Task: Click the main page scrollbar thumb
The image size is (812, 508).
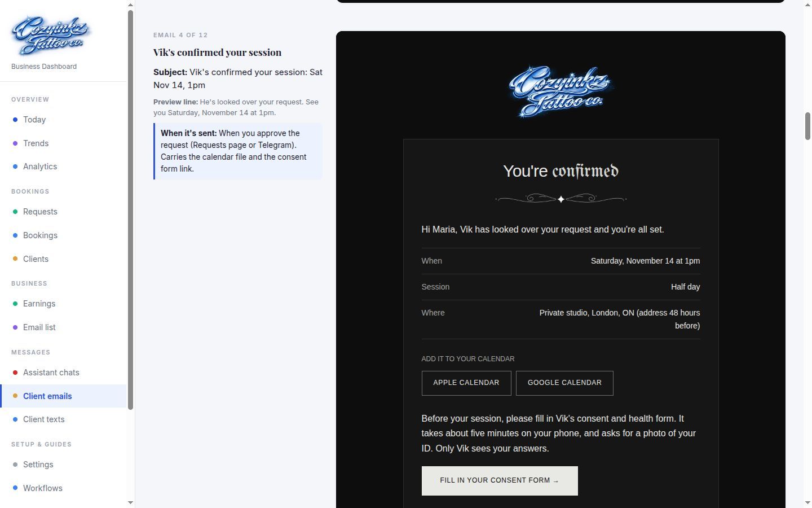Action: [x=807, y=126]
